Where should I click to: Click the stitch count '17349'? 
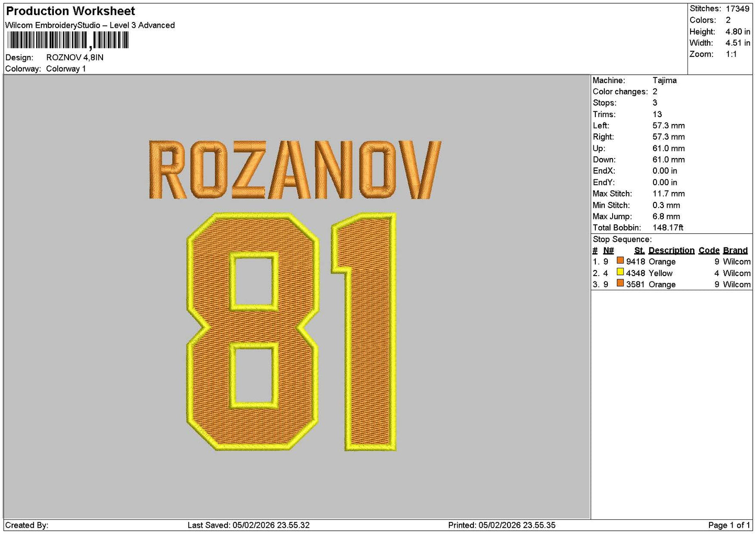pyautogui.click(x=738, y=9)
